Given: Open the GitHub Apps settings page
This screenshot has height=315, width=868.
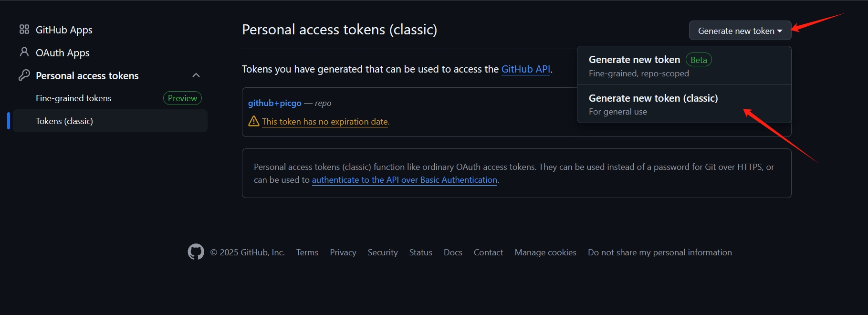Looking at the screenshot, I should (x=64, y=30).
